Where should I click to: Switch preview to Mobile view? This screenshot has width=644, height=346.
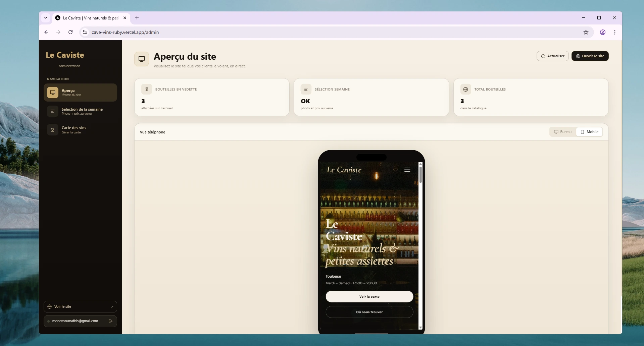pos(589,132)
